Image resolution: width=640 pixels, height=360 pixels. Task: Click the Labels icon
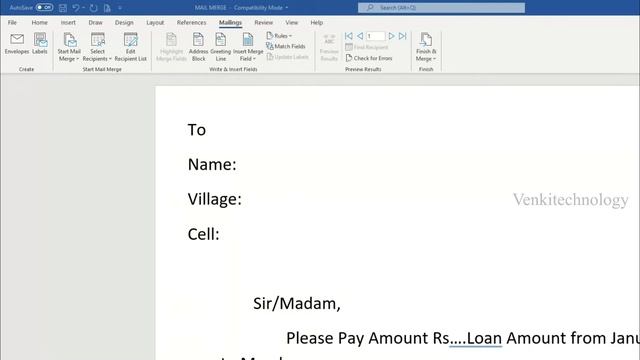click(40, 44)
